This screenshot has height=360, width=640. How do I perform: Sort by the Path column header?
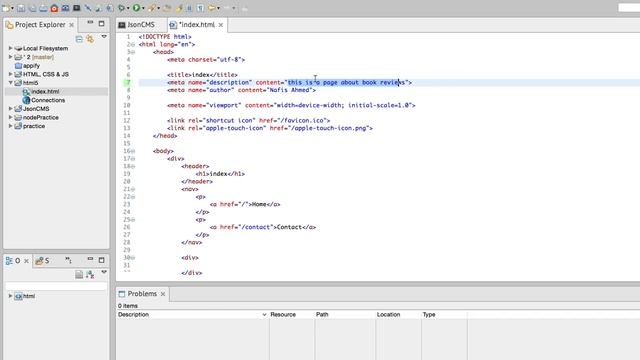coord(345,315)
